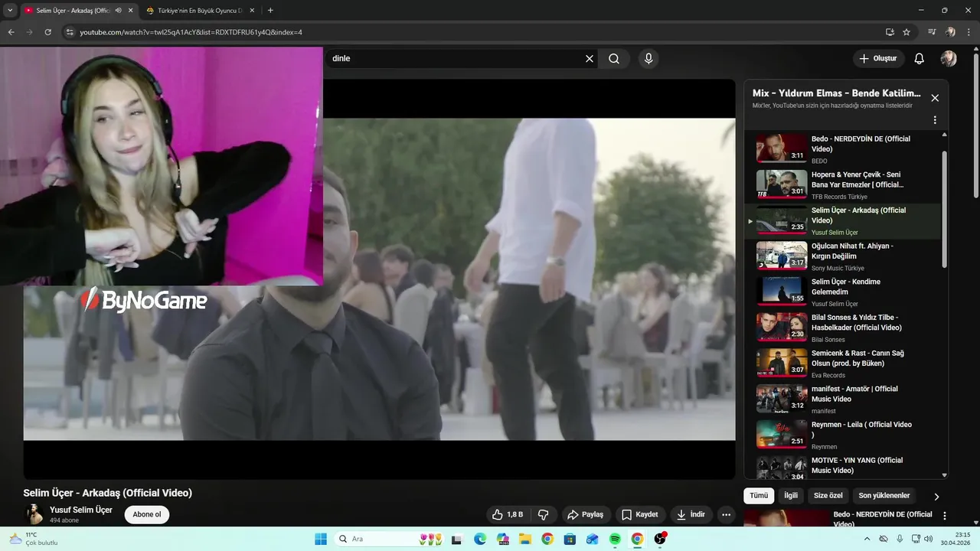The width and height of the screenshot is (980, 551).
Task: Open OBS Studio from the taskbar
Action: coord(659,539)
